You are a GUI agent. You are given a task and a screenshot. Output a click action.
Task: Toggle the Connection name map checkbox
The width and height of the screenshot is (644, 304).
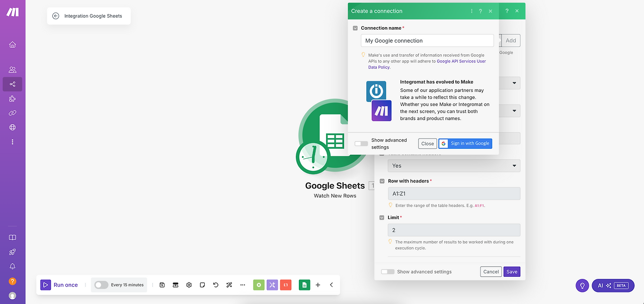coord(356,28)
